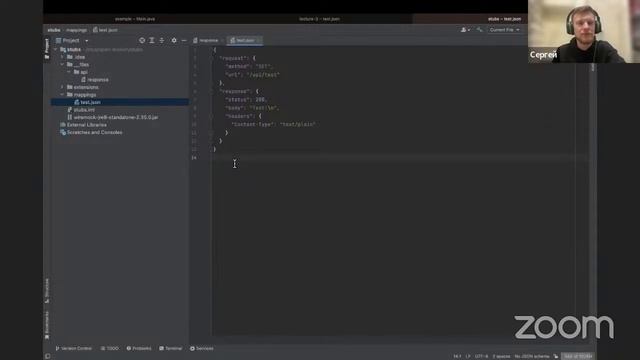Click No JSON schema in status bar
640x360 pixels.
click(532, 356)
